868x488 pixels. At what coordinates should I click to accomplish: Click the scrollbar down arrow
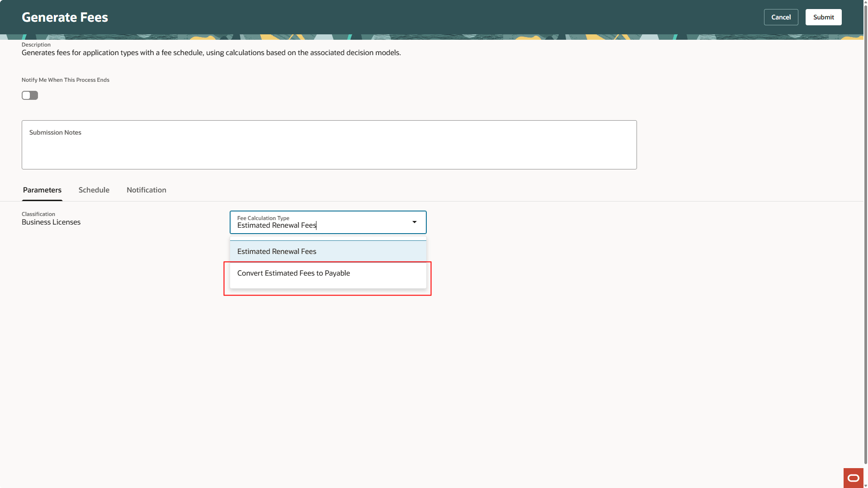tap(865, 485)
